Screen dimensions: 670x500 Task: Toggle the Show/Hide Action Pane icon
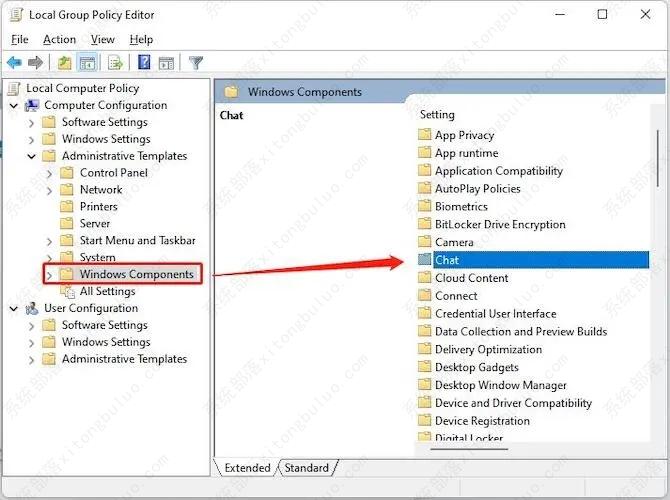(x=166, y=63)
